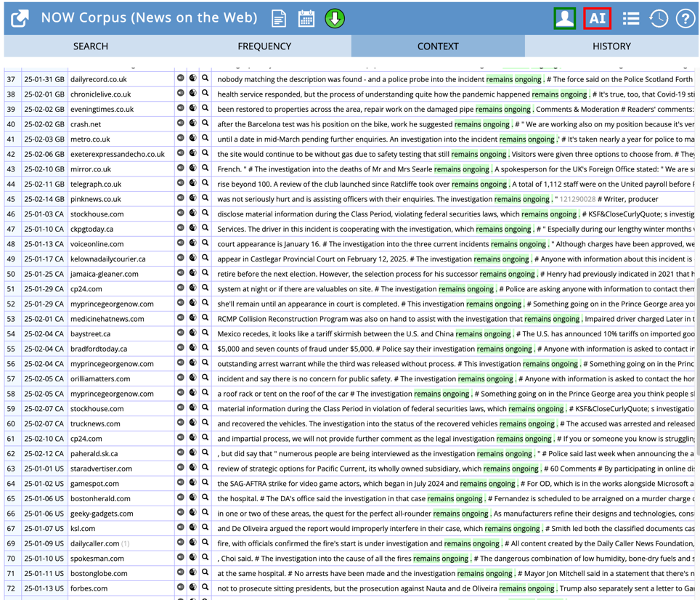This screenshot has width=700, height=600.
Task: Open the HISTORY tab
Action: point(611,46)
